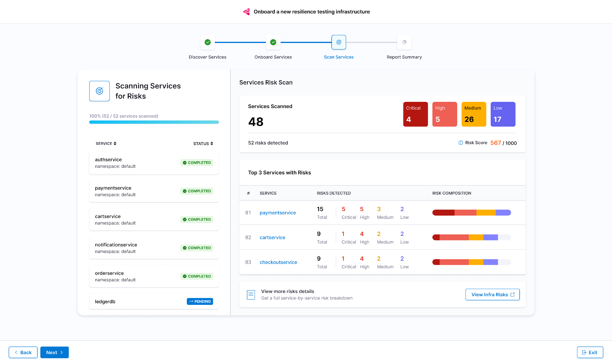This screenshot has height=364, width=612.
Task: Click the left chevron in the Back button
Action: coord(16,352)
